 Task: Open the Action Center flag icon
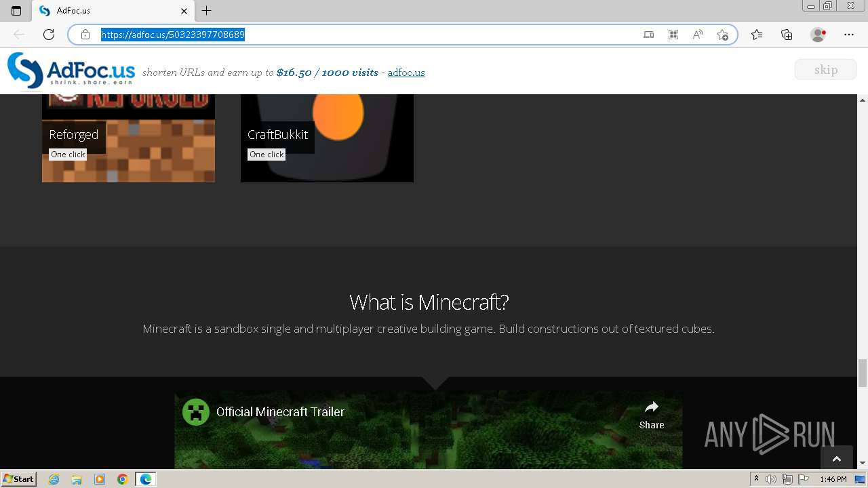[802, 479]
